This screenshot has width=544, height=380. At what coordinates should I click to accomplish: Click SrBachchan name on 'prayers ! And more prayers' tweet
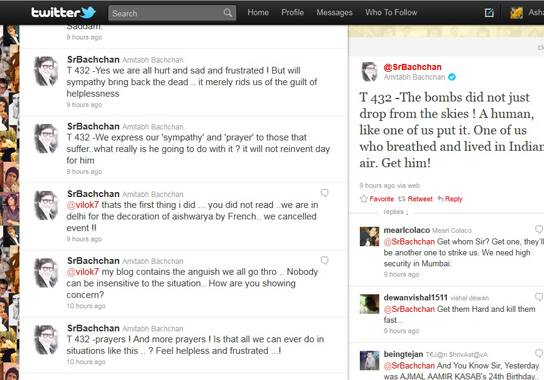(93, 328)
